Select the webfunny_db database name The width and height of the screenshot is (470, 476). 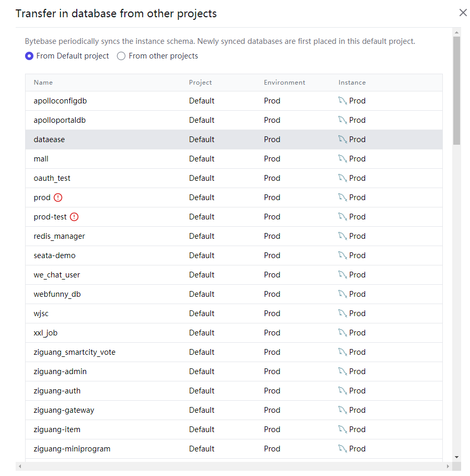click(x=57, y=294)
